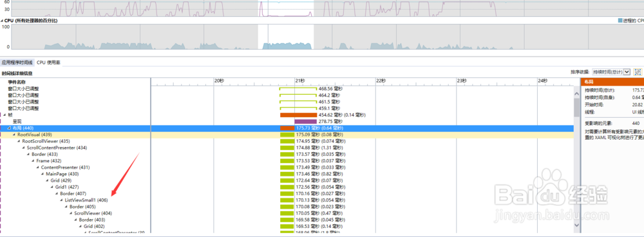
Task: Collapse the ListViewSmall1 (406) node
Action: pos(62,200)
